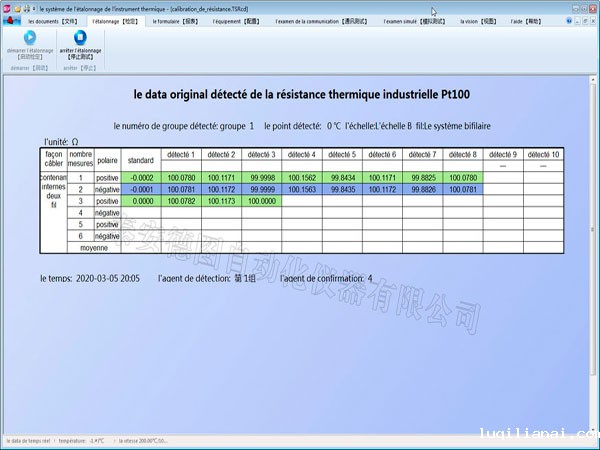The height and width of the screenshot is (450, 600).
Task: Click the arrêter group label in ribbon
Action: pyautogui.click(x=80, y=68)
